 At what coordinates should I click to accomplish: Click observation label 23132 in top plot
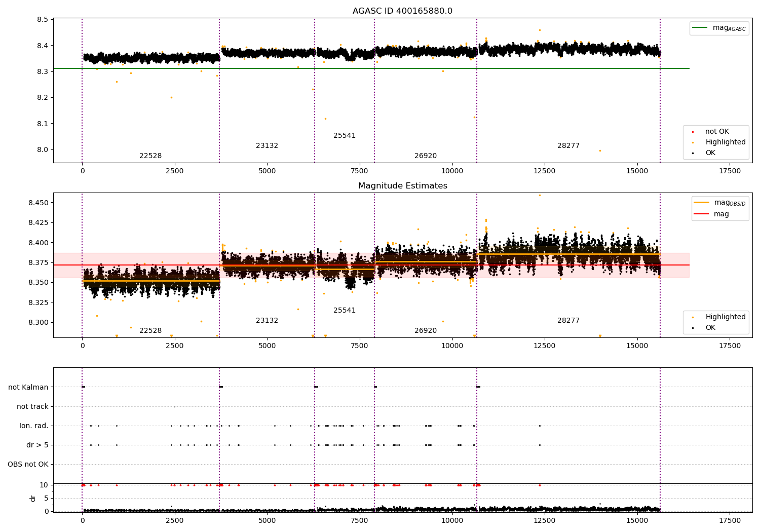(267, 146)
